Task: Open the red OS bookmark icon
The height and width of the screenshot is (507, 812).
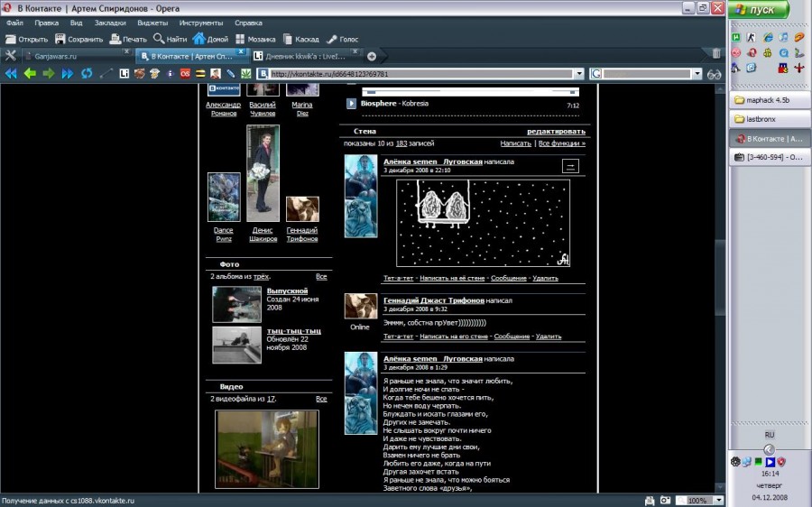Action: click(x=185, y=74)
